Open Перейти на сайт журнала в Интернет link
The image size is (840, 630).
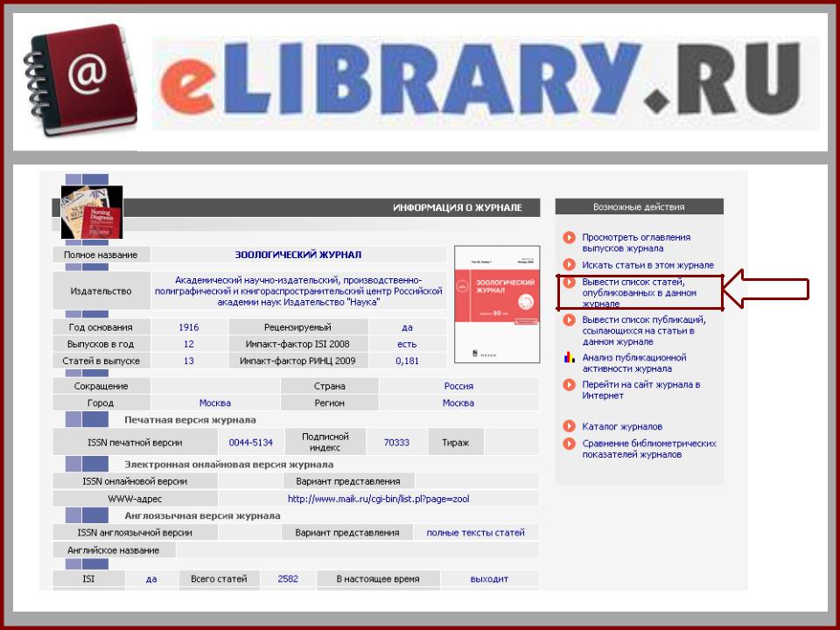click(640, 390)
